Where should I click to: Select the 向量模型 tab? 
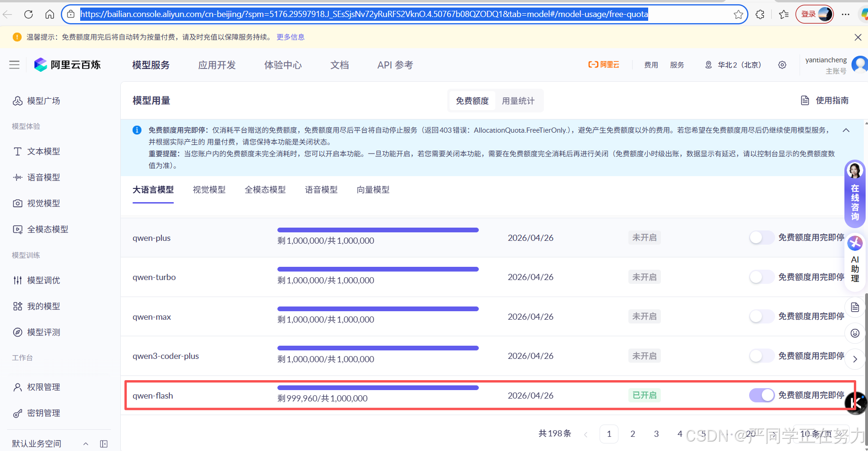pos(373,189)
